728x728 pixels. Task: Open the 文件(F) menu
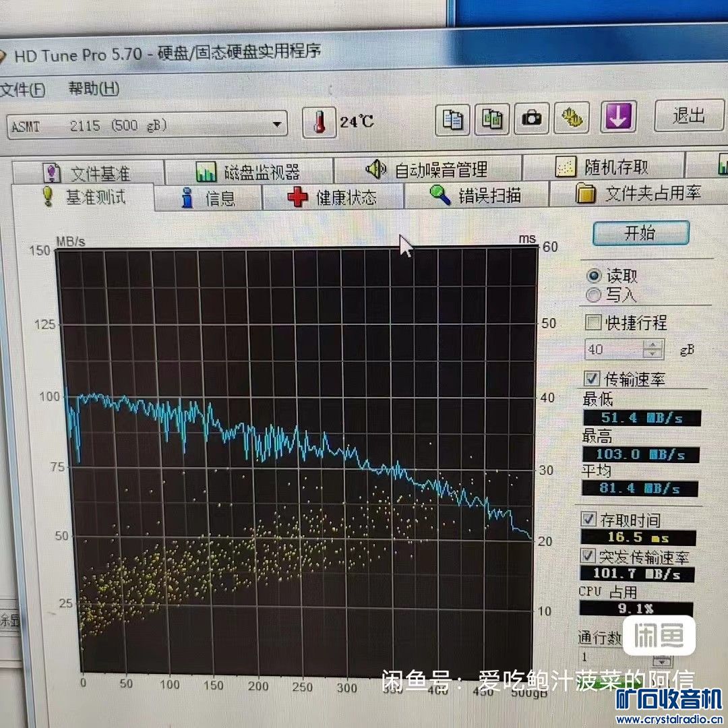[22, 90]
